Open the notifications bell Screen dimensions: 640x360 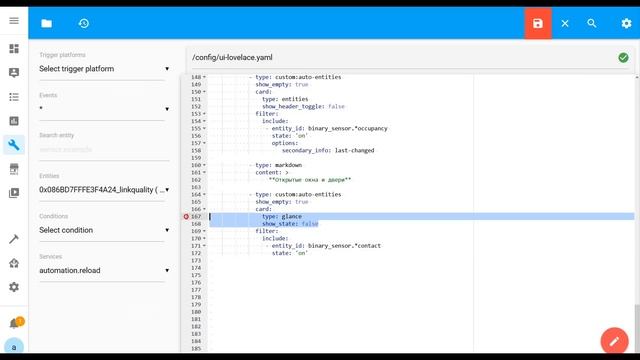point(15,324)
